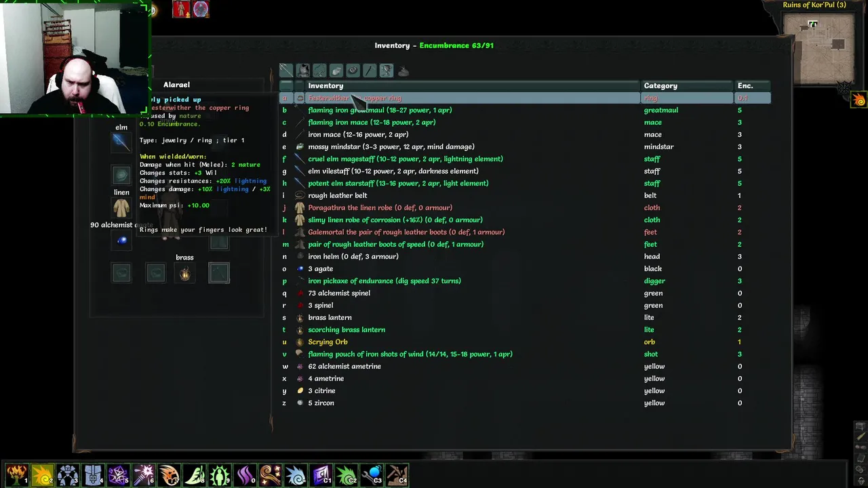Select equipped alchemist agate gem slot
The width and height of the screenshot is (868, 488).
tap(121, 240)
